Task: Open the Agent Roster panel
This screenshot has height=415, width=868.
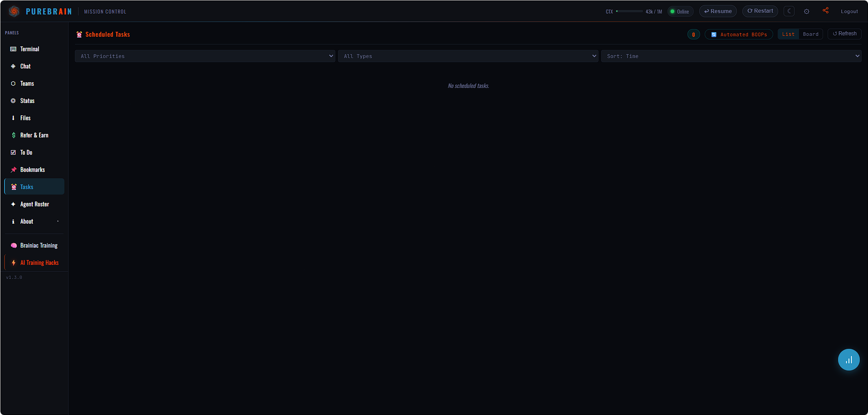Action: tap(34, 204)
